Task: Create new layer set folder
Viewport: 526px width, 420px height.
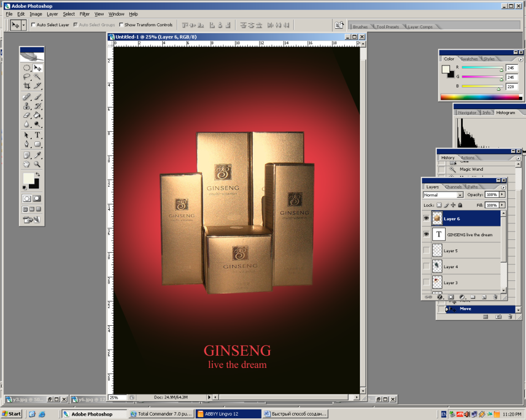Action: point(473,297)
